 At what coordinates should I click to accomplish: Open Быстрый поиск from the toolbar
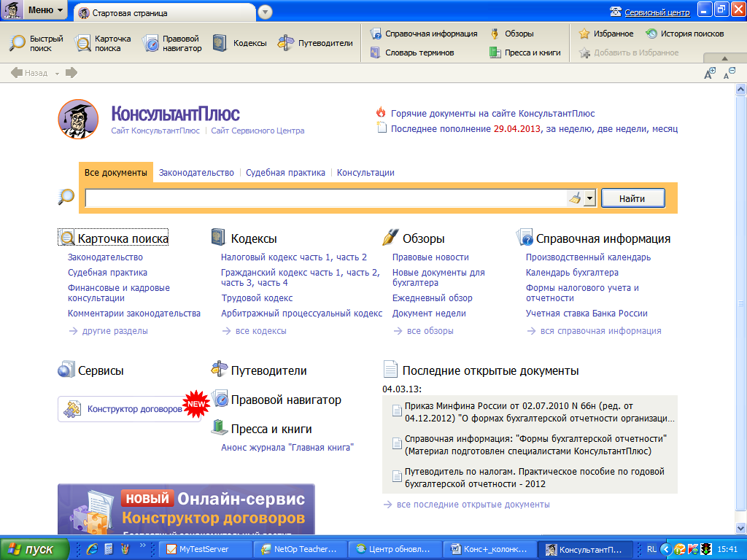36,43
